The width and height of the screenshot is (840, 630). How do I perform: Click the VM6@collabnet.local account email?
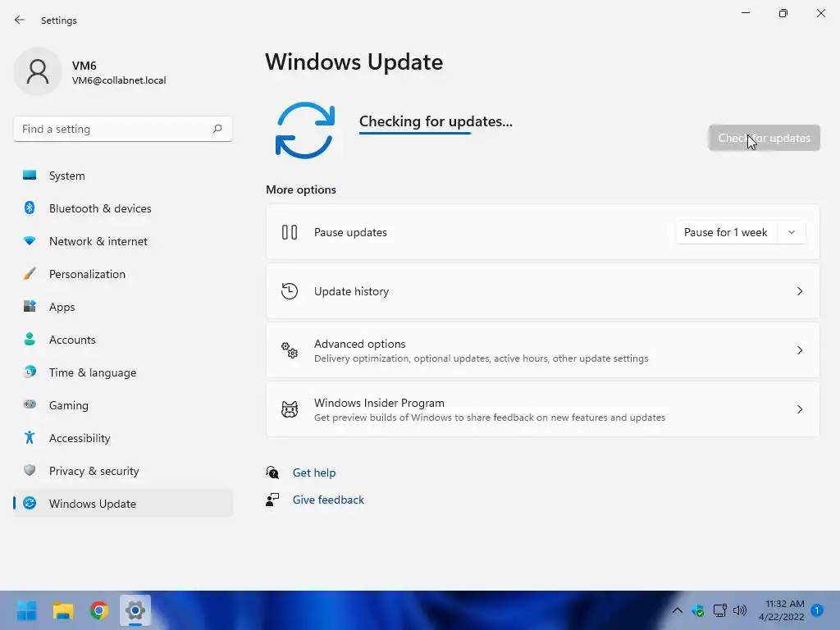pyautogui.click(x=119, y=80)
